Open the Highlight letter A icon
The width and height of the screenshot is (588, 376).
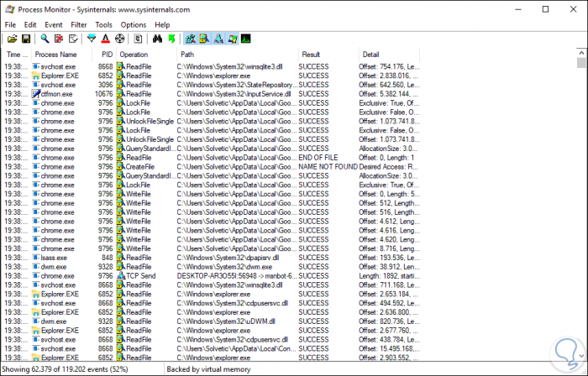click(x=106, y=39)
